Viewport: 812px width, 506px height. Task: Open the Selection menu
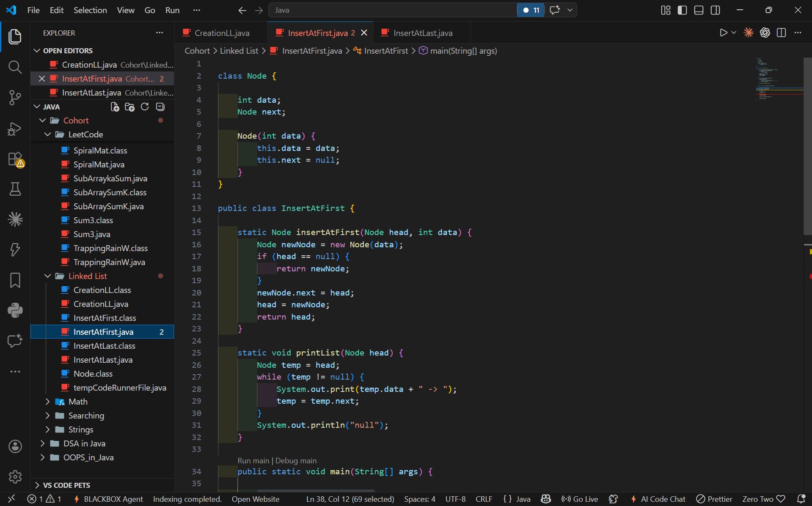(x=90, y=10)
